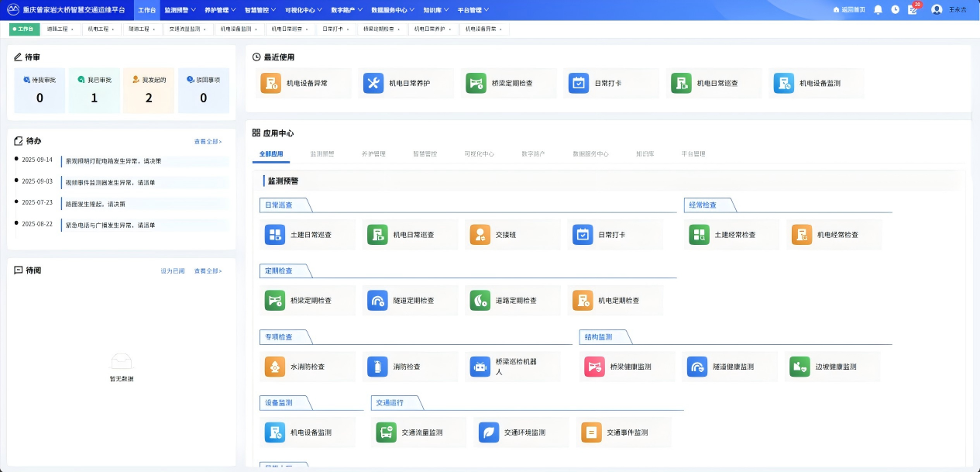
Task: Open 土建日常巡查 app in 日常巡查 section
Action: pos(308,234)
